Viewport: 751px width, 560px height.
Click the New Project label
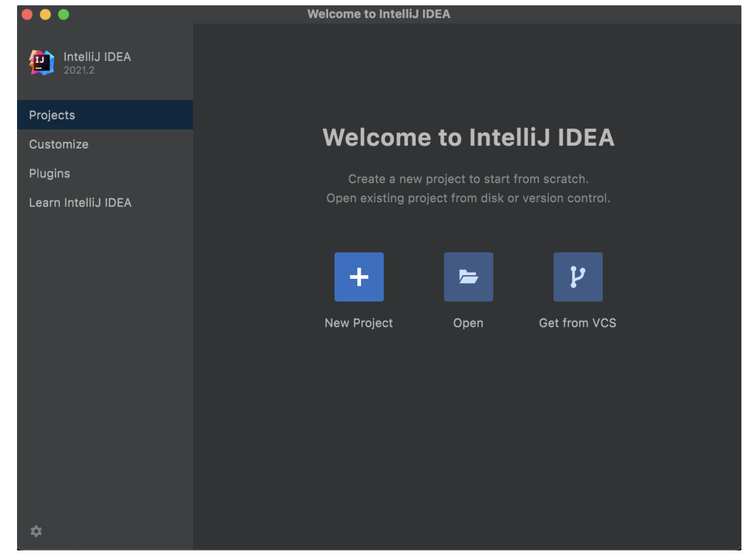click(359, 323)
